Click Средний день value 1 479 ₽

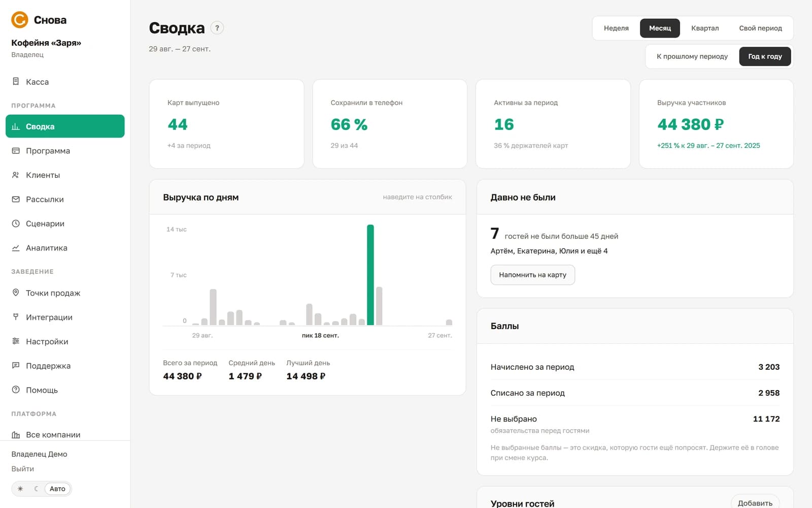245,376
